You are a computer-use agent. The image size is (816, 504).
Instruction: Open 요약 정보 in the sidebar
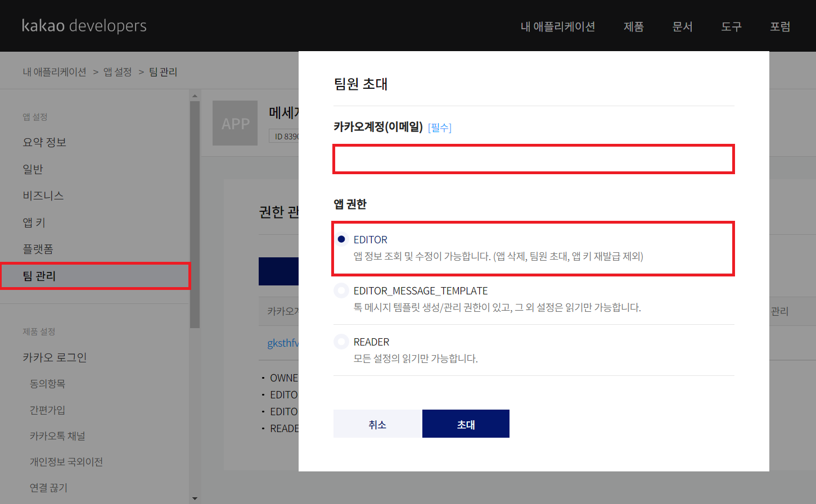point(44,142)
